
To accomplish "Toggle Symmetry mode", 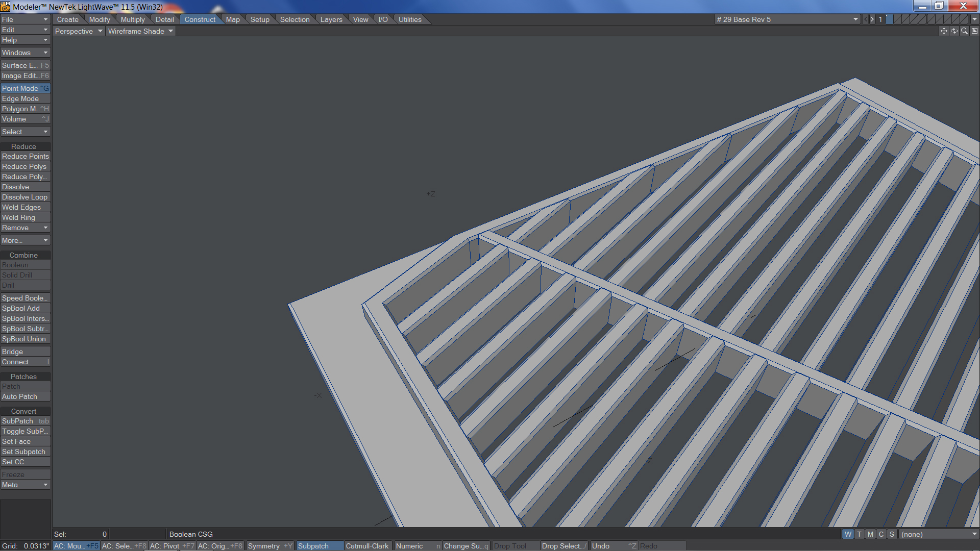I will click(x=270, y=546).
